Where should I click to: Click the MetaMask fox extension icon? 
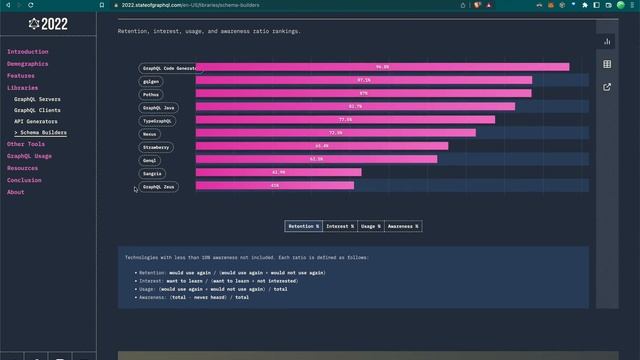tap(551, 5)
